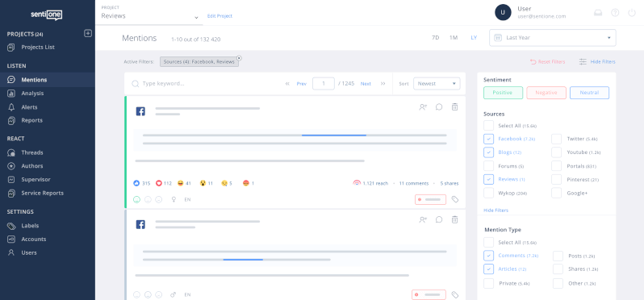Open the user avatar menu
The height and width of the screenshot is (300, 644).
click(503, 12)
